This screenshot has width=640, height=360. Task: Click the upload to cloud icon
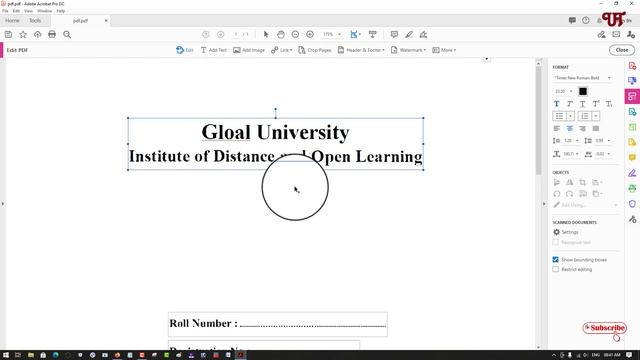pyautogui.click(x=38, y=35)
